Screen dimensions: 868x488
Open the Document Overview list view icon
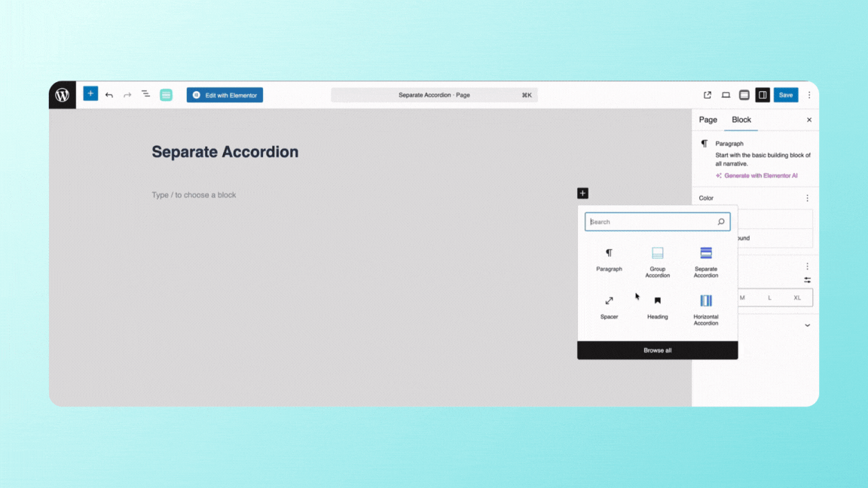click(145, 95)
